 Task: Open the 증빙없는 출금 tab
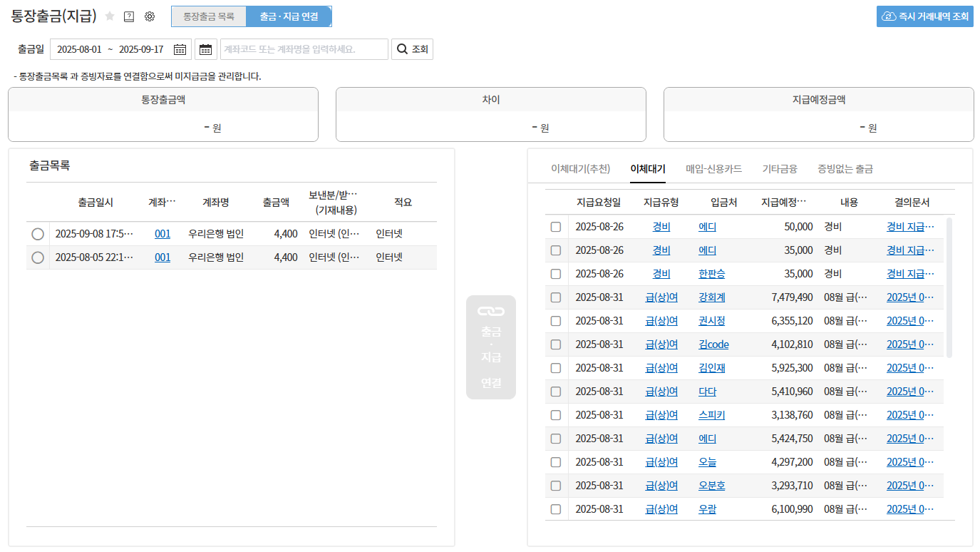pos(845,169)
